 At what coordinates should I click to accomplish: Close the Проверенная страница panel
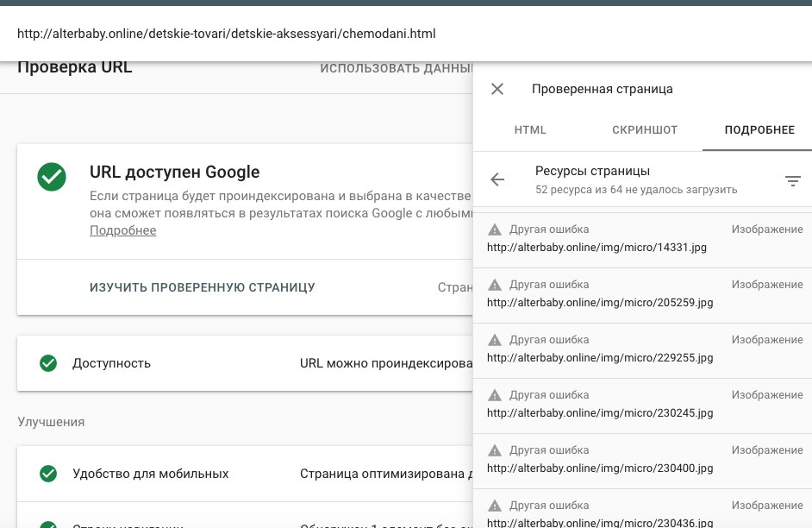pos(497,89)
